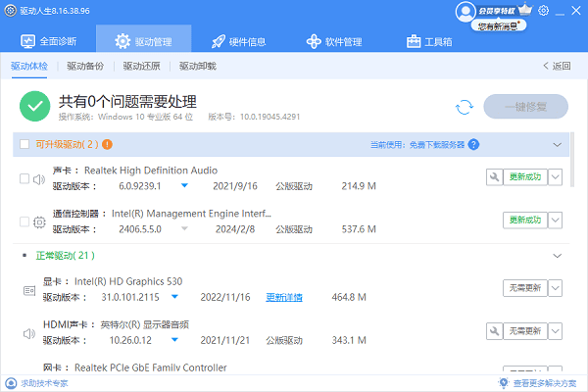
Task: Toggle the 可升级驱动 select-all checkbox
Action: (x=24, y=144)
